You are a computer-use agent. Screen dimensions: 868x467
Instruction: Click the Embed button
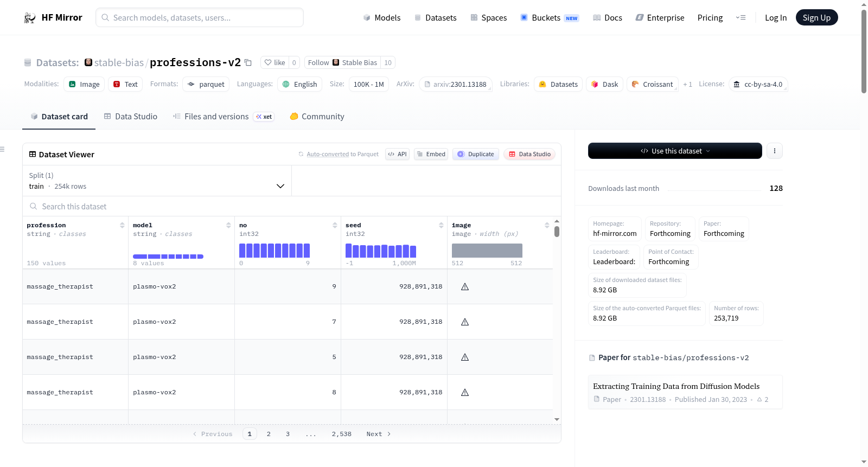pyautogui.click(x=431, y=154)
